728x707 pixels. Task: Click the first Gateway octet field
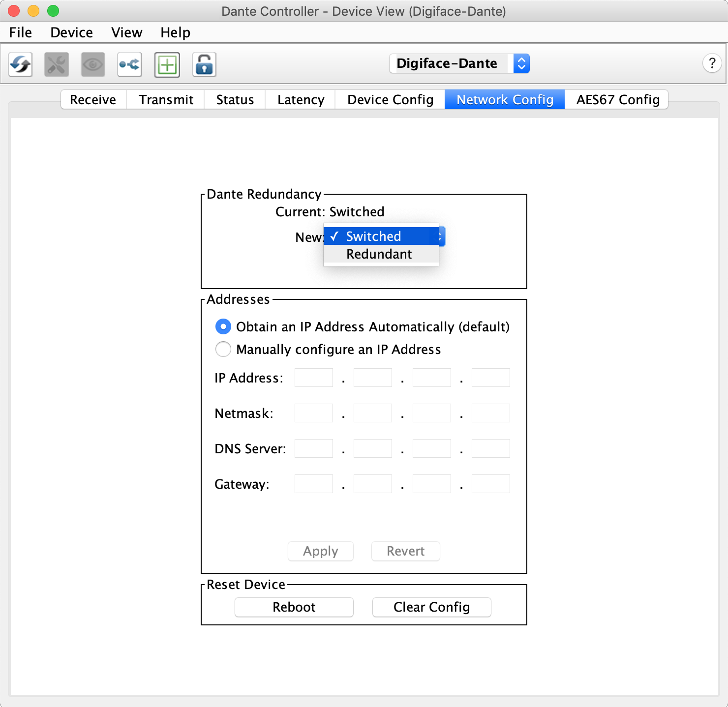[313, 484]
